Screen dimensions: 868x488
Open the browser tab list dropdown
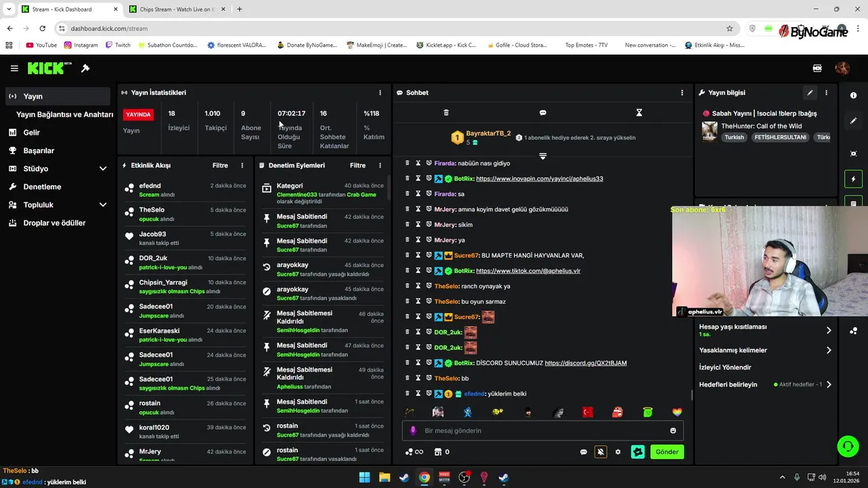pyautogui.click(x=9, y=9)
